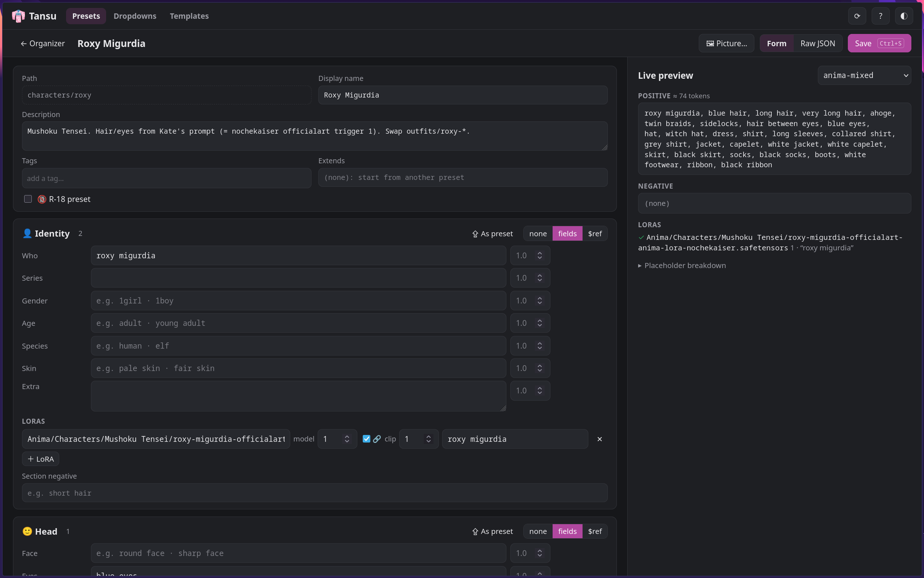Switch to the Dropdowns tab

pyautogui.click(x=135, y=16)
